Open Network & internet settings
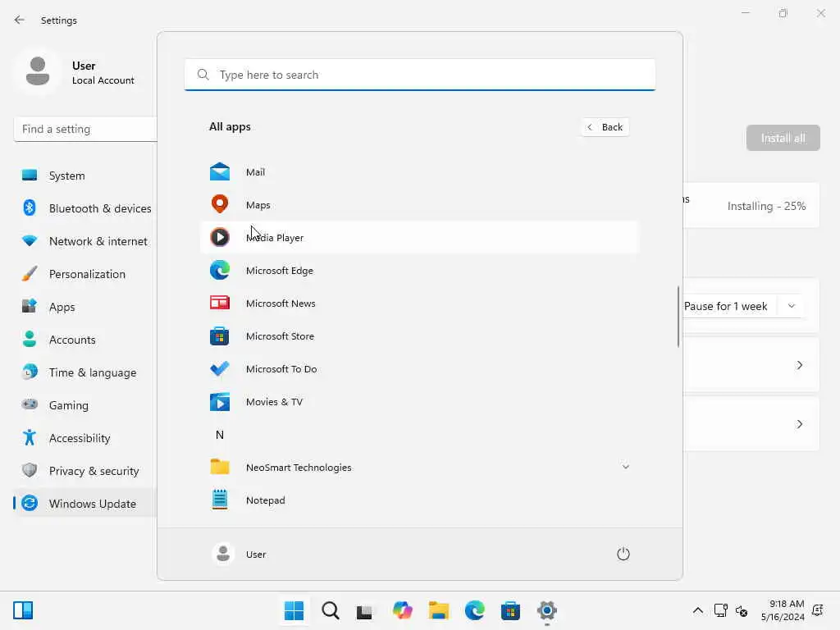The height and width of the screenshot is (630, 840). point(85,241)
